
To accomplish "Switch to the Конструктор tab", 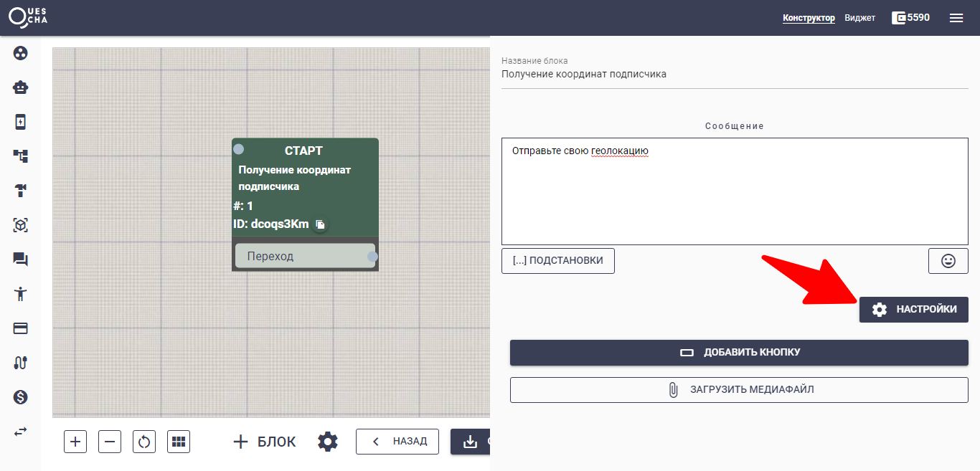I will click(x=809, y=18).
